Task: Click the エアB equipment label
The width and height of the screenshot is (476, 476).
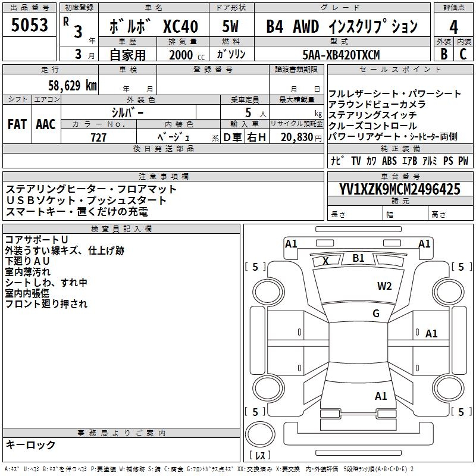Action: pyautogui.click(x=410, y=161)
